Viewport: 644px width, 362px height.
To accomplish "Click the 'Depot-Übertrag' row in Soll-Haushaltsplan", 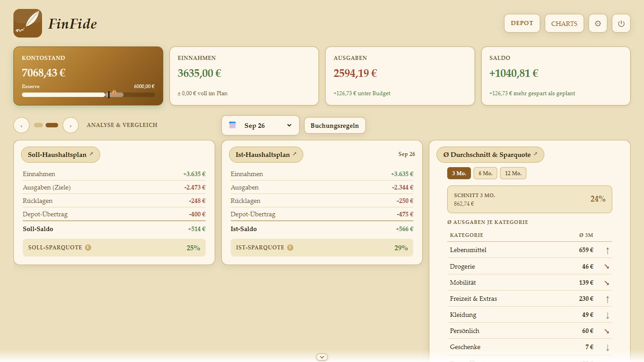I will click(114, 214).
